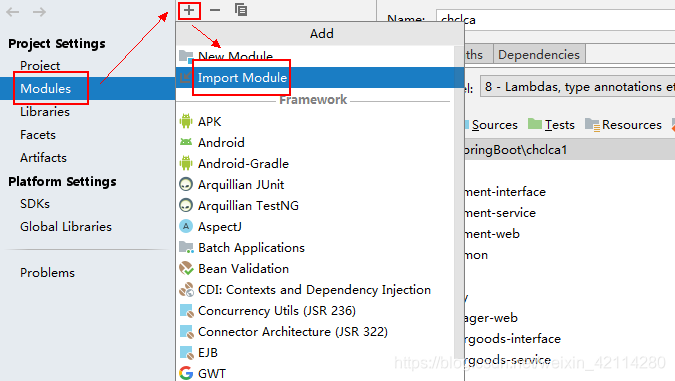The image size is (675, 381).
Task: Go forward with the right arrow
Action: [x=39, y=12]
